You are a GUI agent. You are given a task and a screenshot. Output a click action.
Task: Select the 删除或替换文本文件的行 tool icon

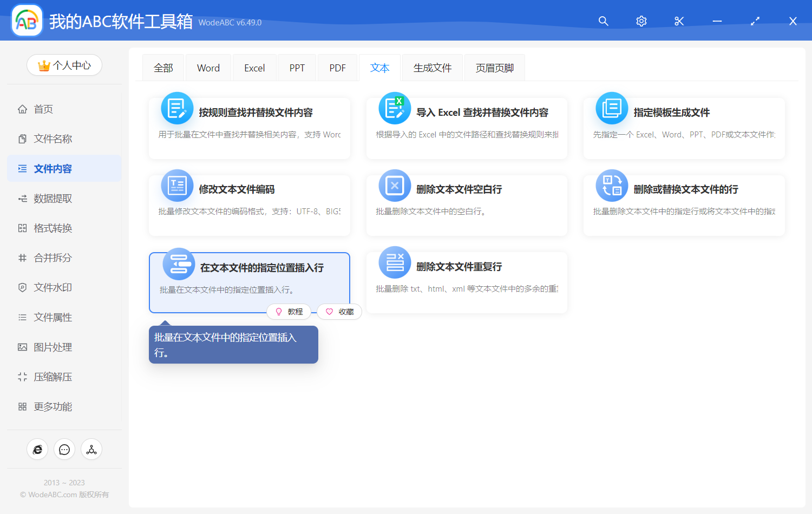click(x=612, y=185)
